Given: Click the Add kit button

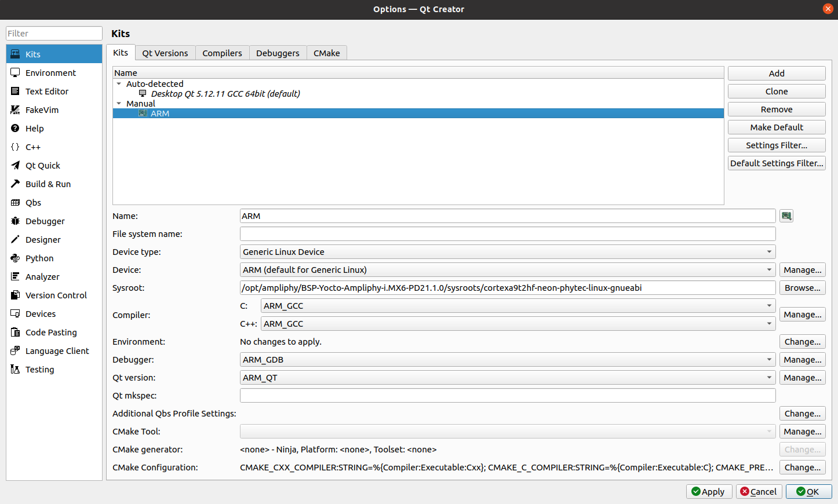Looking at the screenshot, I should click(x=777, y=74).
